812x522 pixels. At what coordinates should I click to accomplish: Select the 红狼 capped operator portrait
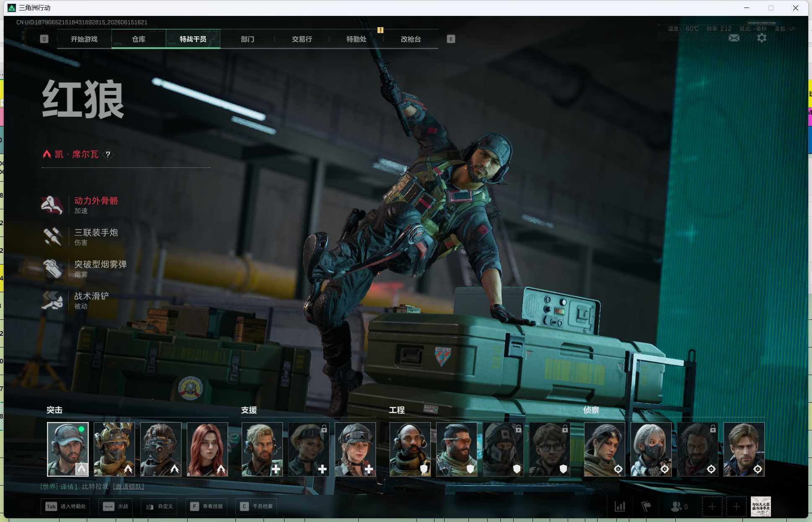(68, 449)
